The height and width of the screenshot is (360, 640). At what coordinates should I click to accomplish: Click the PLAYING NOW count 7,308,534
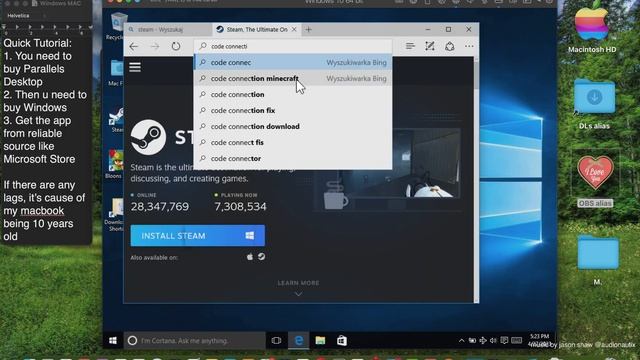(x=240, y=207)
